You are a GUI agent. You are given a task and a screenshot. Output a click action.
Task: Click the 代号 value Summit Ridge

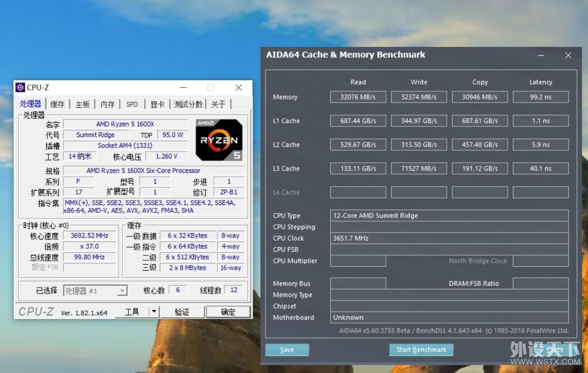tap(95, 135)
